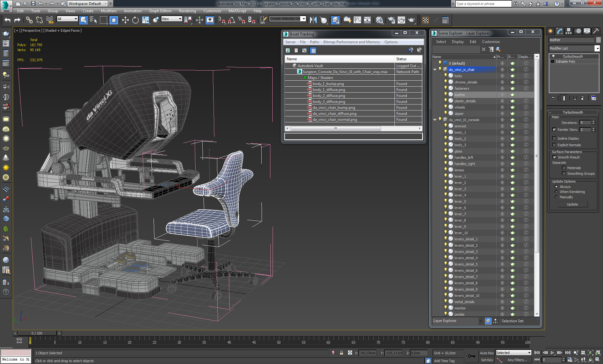Click the Set Key button

[x=487, y=360]
